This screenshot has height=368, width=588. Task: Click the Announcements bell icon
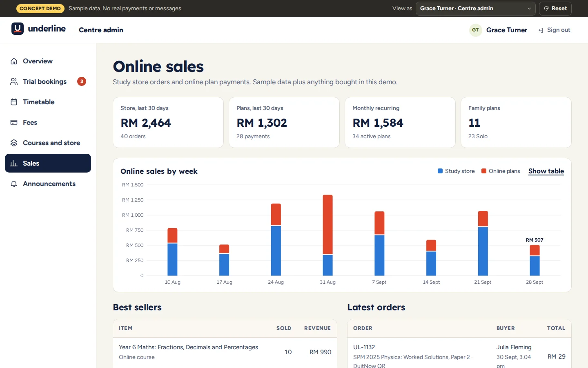[14, 184]
